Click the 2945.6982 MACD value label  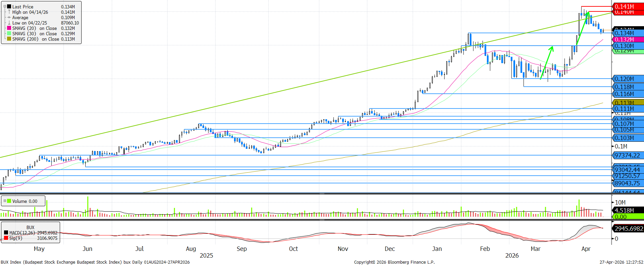click(x=629, y=228)
